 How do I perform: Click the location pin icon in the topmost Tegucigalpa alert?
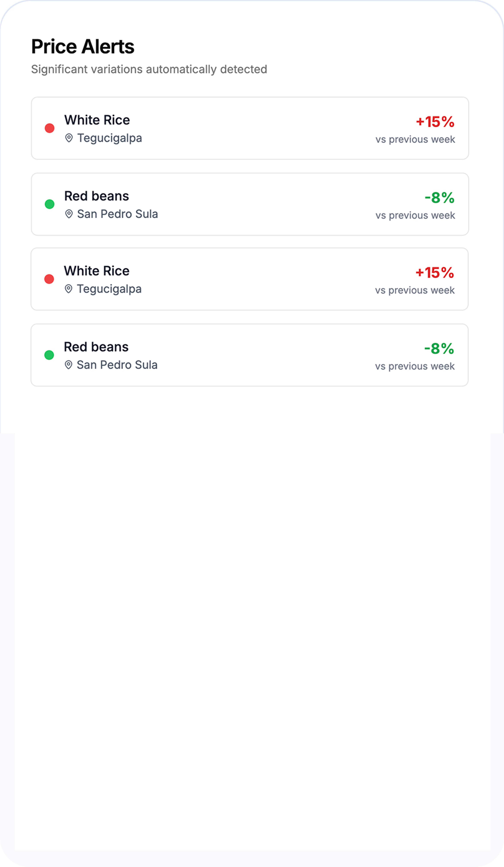[69, 138]
